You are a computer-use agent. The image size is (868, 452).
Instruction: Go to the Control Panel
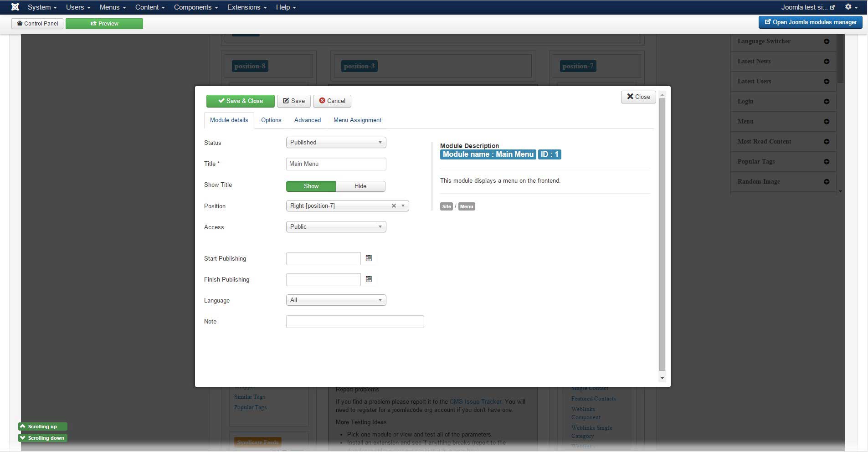37,24
